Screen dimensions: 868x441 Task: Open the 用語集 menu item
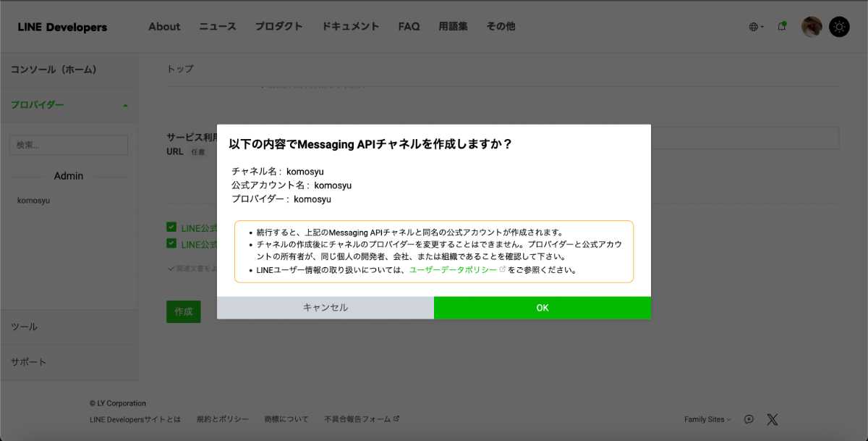tap(453, 26)
